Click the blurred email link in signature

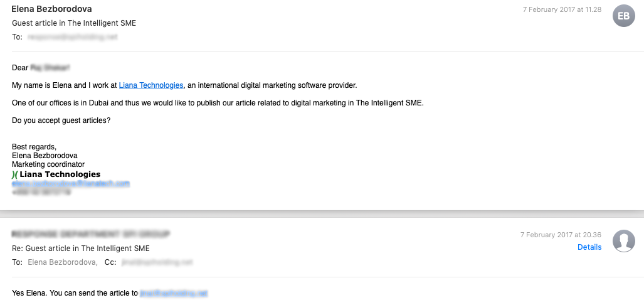coord(71,183)
